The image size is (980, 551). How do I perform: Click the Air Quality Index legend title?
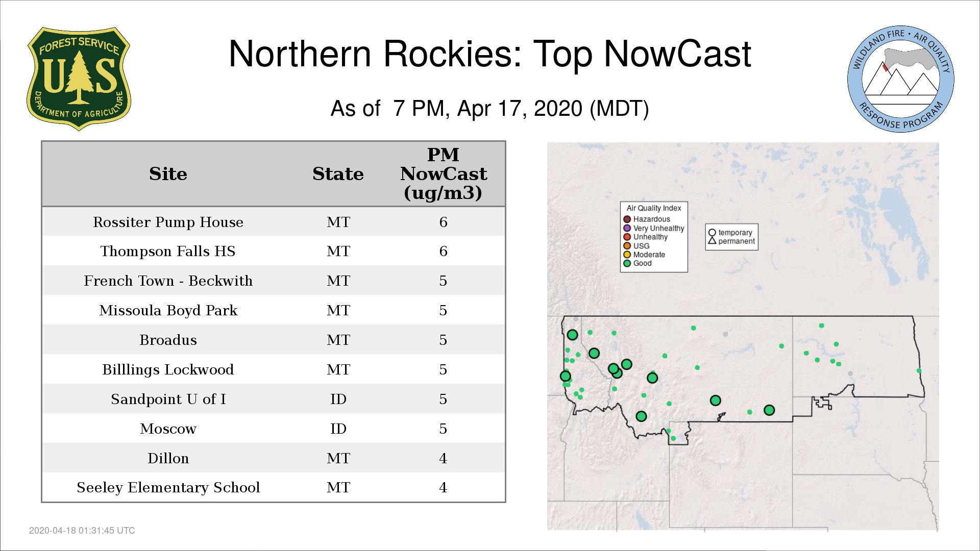(x=654, y=208)
